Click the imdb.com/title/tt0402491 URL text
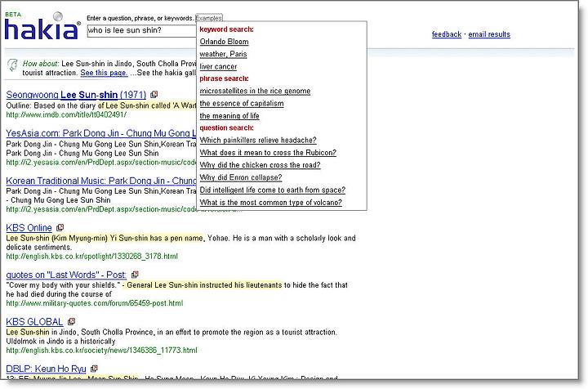The width and height of the screenshot is (588, 389). point(66,114)
